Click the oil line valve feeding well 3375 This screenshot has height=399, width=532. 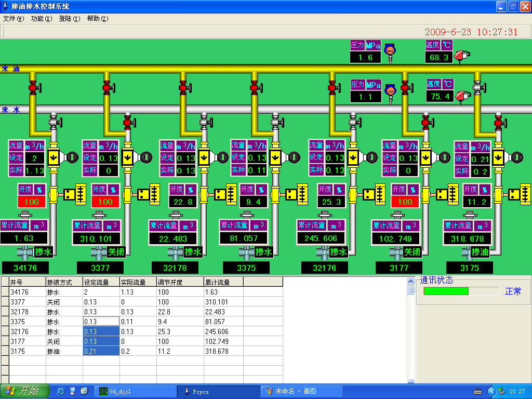[x=256, y=88]
